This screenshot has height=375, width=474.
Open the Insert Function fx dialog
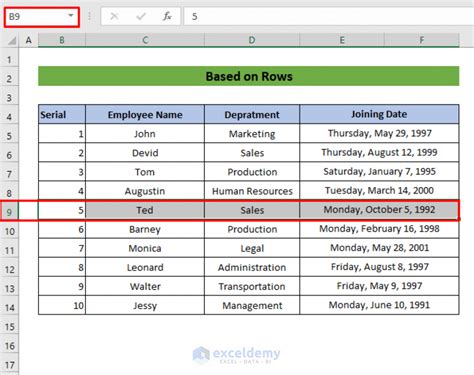click(167, 16)
